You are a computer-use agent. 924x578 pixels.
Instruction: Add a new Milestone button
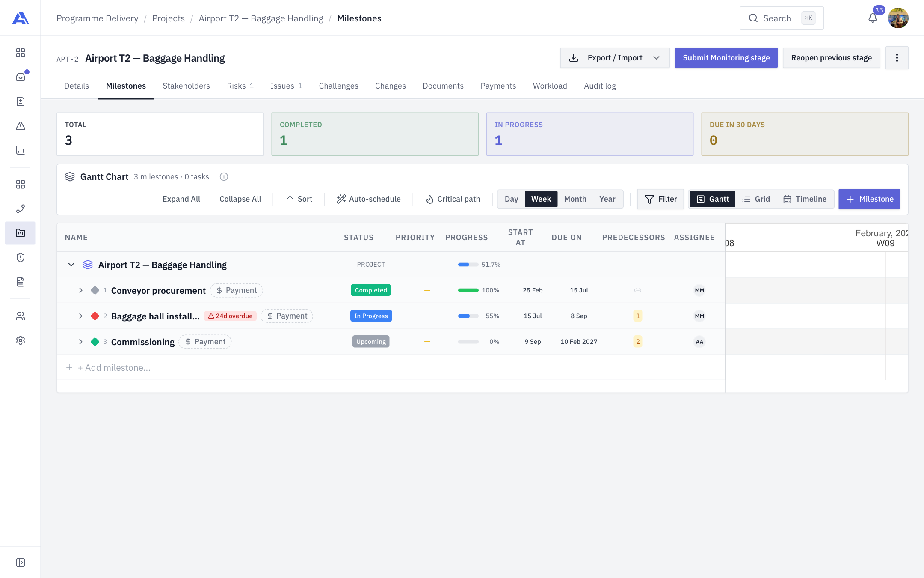[869, 199]
